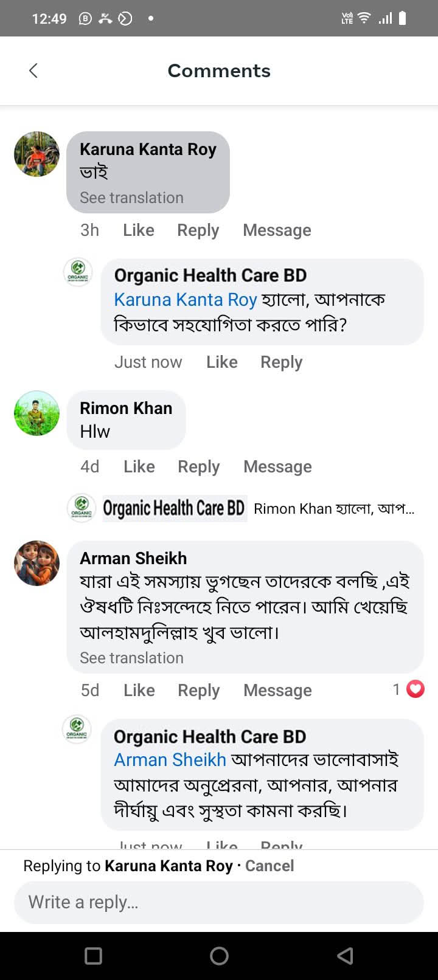See translation of Arman Sheikh's comment
This screenshot has height=980, width=438.
click(131, 658)
